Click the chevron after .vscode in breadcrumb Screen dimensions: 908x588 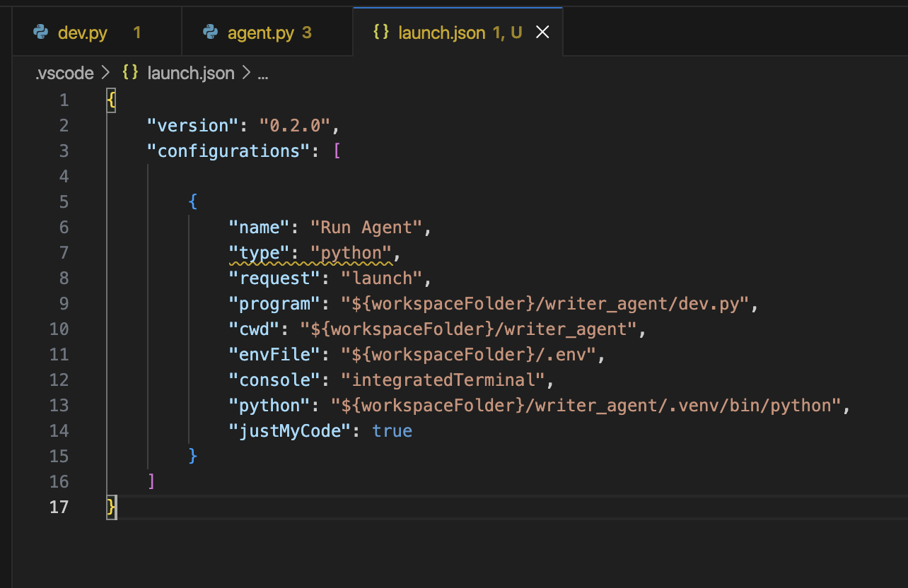coord(107,73)
